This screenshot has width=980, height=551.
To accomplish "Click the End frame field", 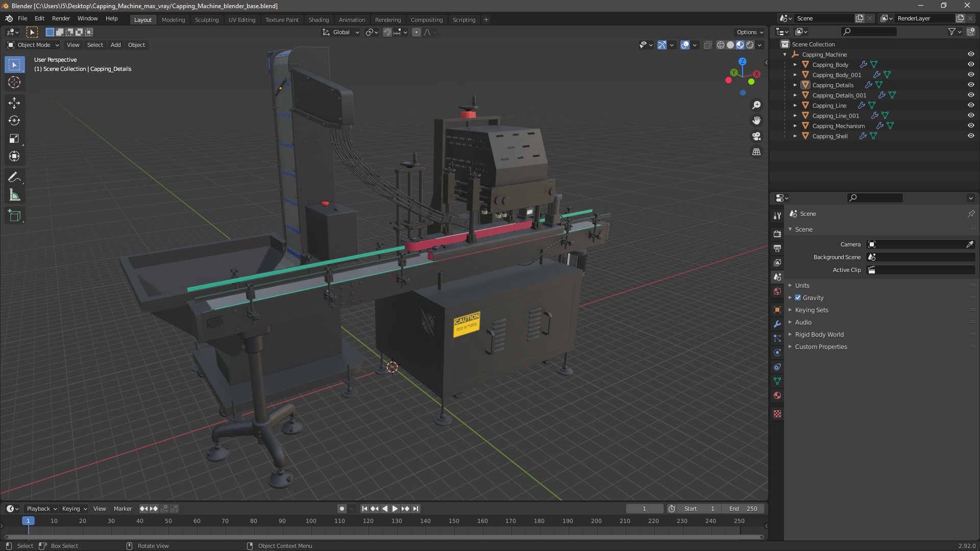I will point(744,509).
